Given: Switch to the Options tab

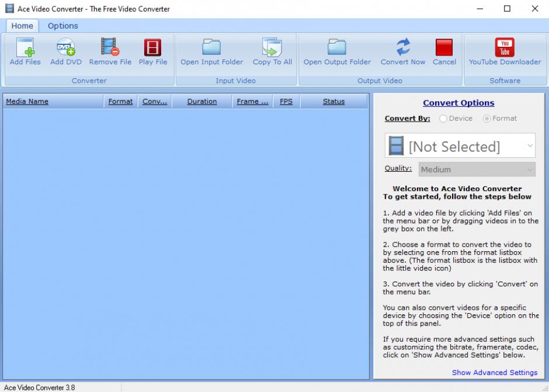Looking at the screenshot, I should pyautogui.click(x=63, y=26).
